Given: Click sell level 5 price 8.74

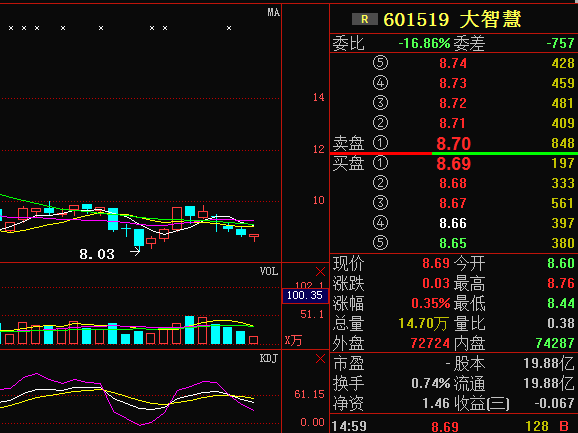Looking at the screenshot, I should click(x=453, y=63).
